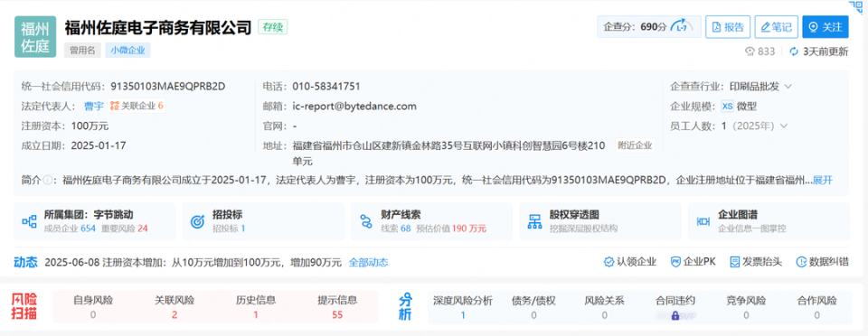
Task: Open 深度风险分析 item
Action: [463, 307]
